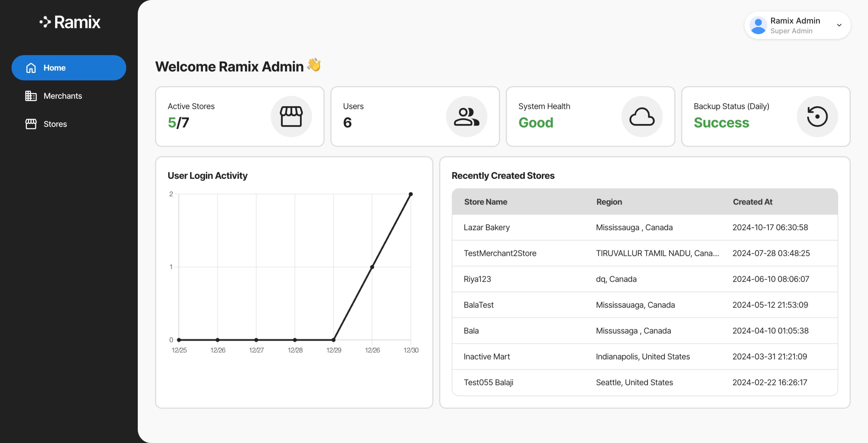Viewport: 868px width, 443px height.
Task: Click the System Health cloud icon
Action: [642, 116]
